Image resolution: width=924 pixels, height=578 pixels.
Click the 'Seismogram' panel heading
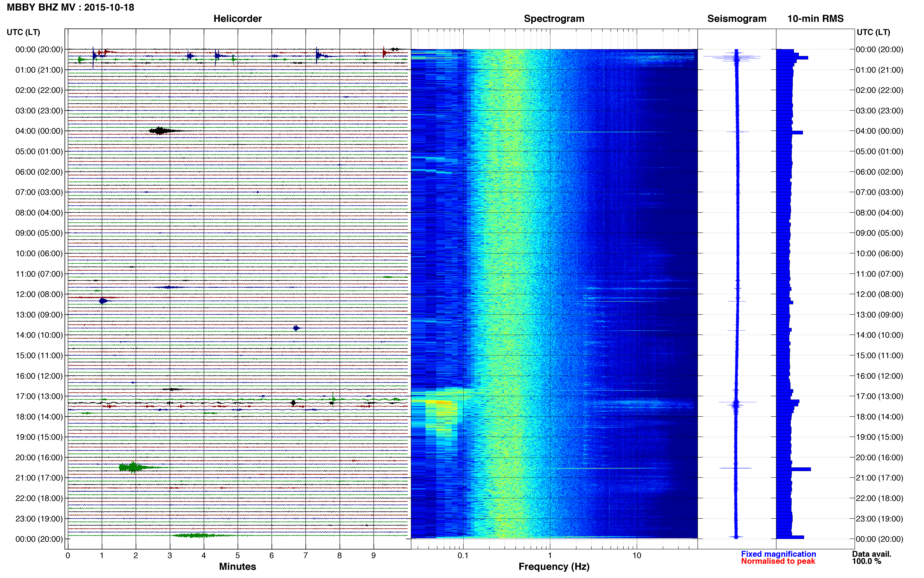click(737, 19)
